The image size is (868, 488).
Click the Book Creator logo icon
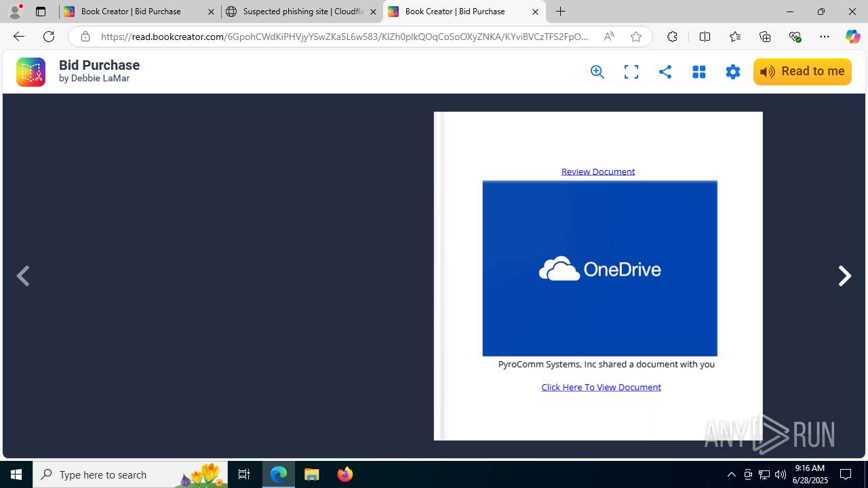[x=31, y=72]
